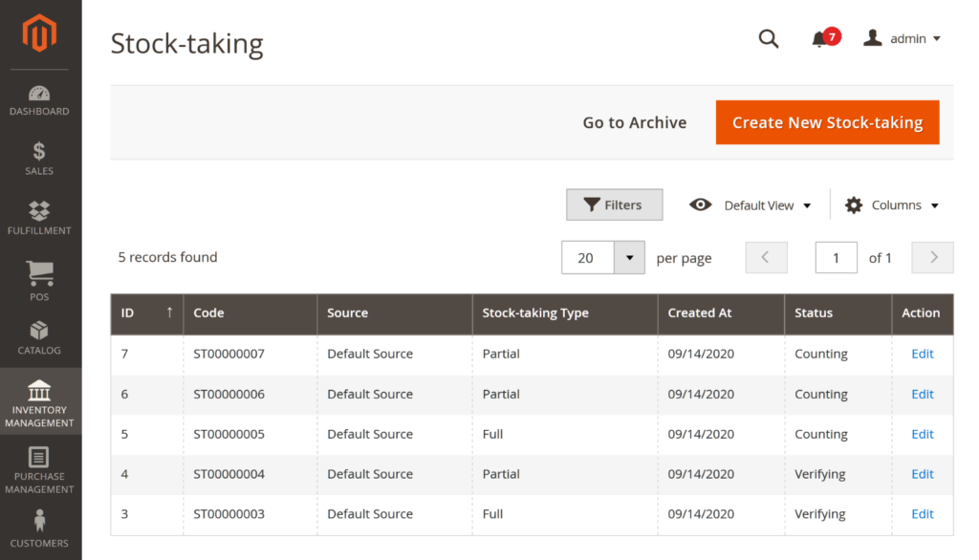Open the Fulfillment section
This screenshot has width=979, height=560.
pos(39,218)
